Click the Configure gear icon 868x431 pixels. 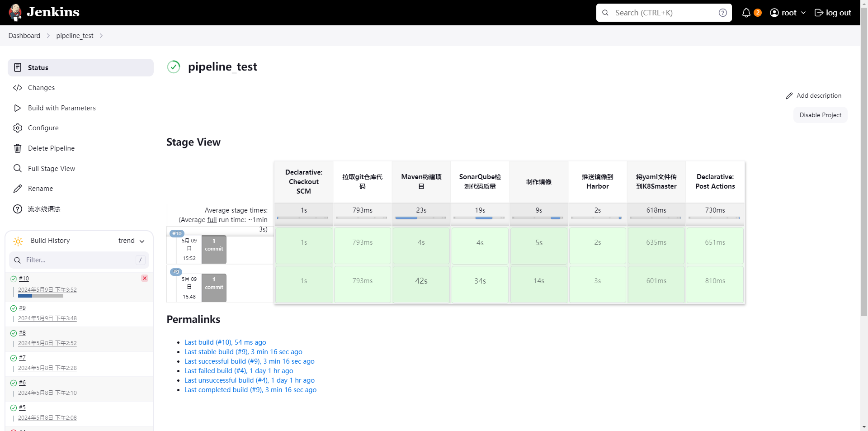tap(18, 128)
